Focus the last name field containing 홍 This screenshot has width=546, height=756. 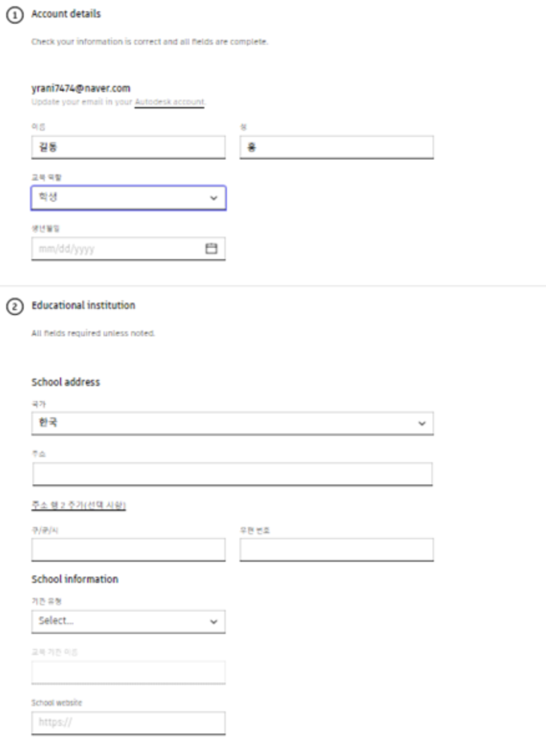point(337,148)
